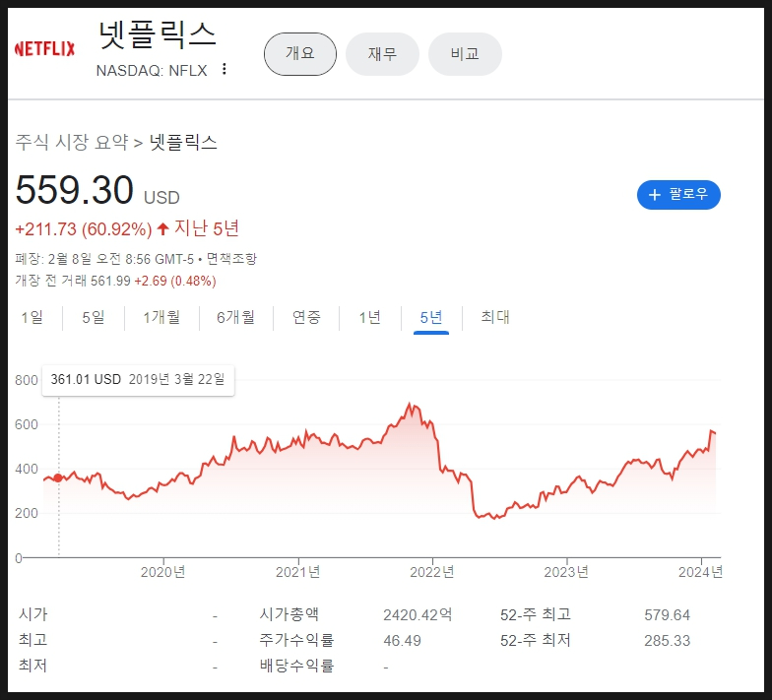Click the 400 y-axis label
772x700 pixels.
26,469
